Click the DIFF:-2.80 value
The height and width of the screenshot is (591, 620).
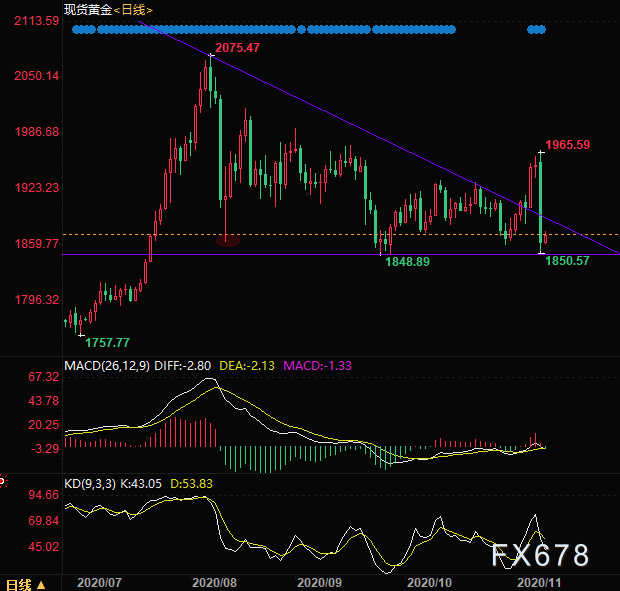[182, 366]
